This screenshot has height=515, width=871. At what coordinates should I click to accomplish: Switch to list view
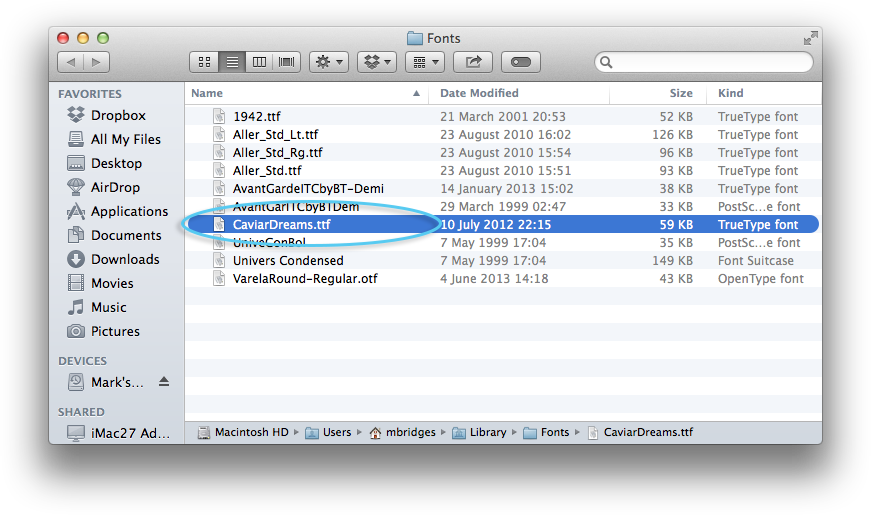(232, 62)
